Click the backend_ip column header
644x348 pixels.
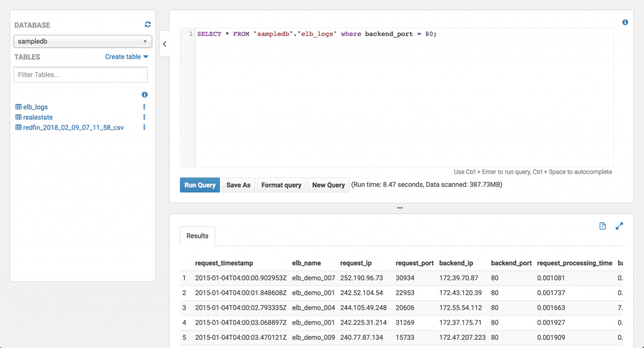[x=456, y=263]
